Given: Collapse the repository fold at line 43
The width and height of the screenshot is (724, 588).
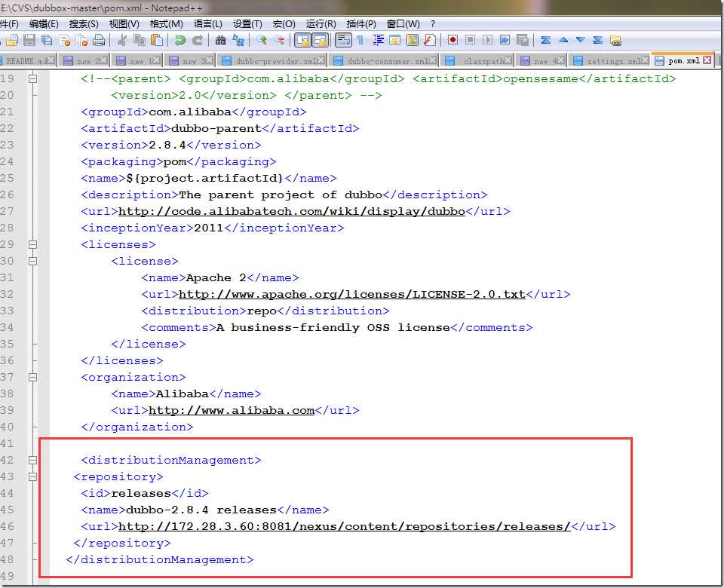Looking at the screenshot, I should (x=32, y=476).
